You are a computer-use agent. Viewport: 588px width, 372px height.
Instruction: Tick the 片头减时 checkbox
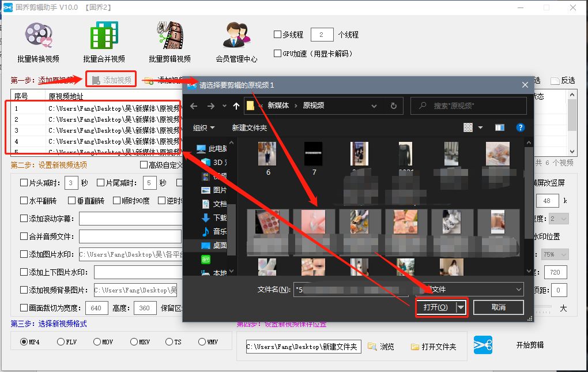[24, 183]
